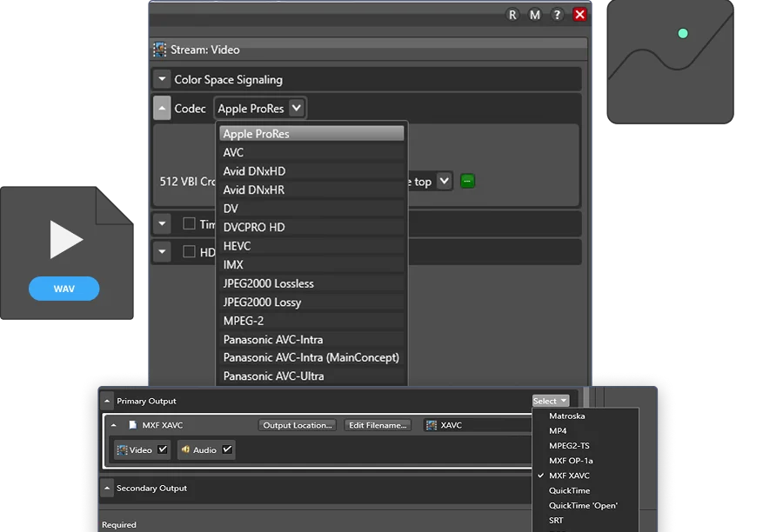Select JPEG2000 Lossy codec
Image resolution: width=763 pixels, height=532 pixels.
311,302
